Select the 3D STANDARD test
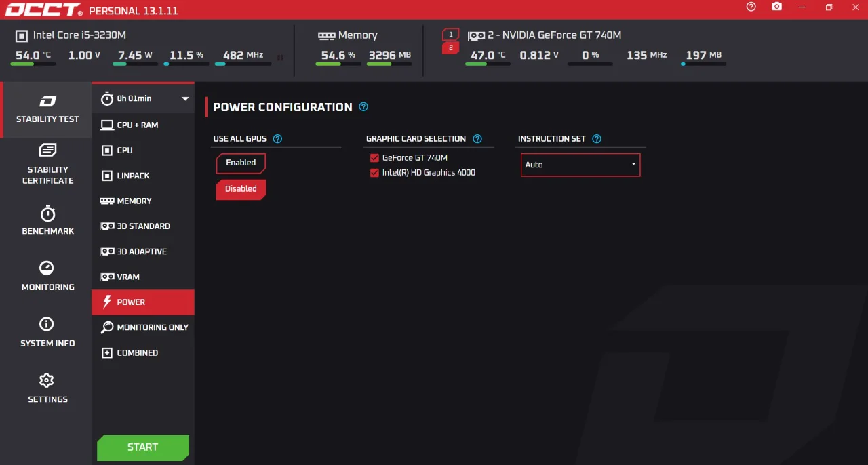 point(143,226)
